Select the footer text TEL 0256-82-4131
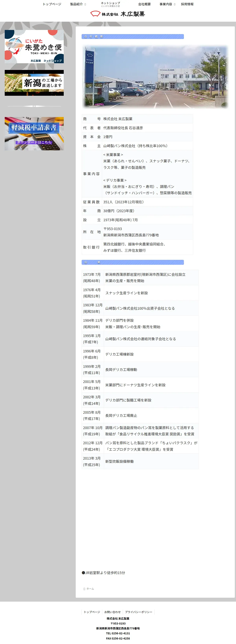The image size is (236, 644). [x=118, y=633]
